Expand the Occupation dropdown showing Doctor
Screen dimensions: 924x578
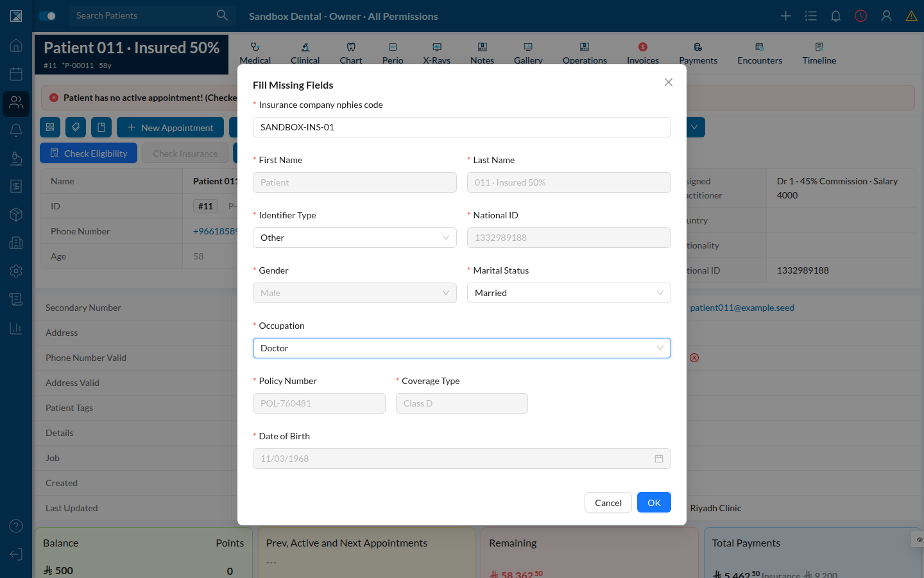tap(462, 348)
